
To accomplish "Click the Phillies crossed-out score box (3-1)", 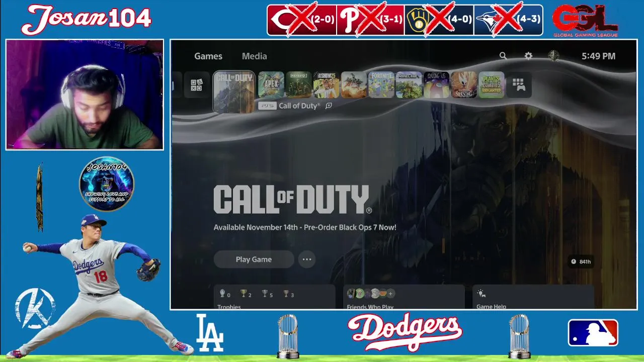I will [370, 20].
